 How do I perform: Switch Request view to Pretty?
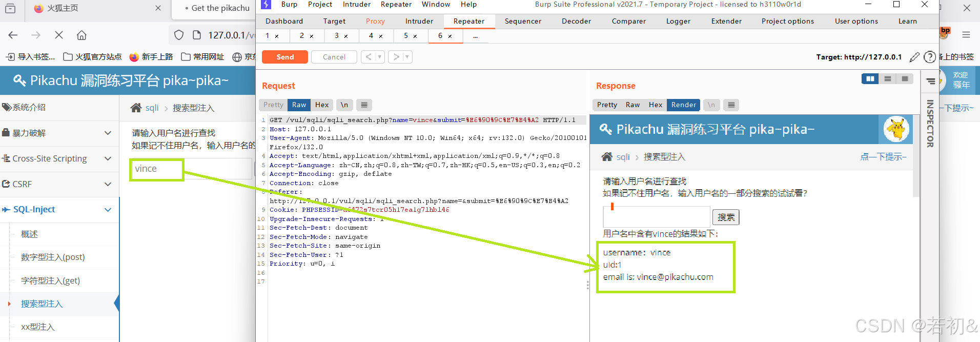273,105
